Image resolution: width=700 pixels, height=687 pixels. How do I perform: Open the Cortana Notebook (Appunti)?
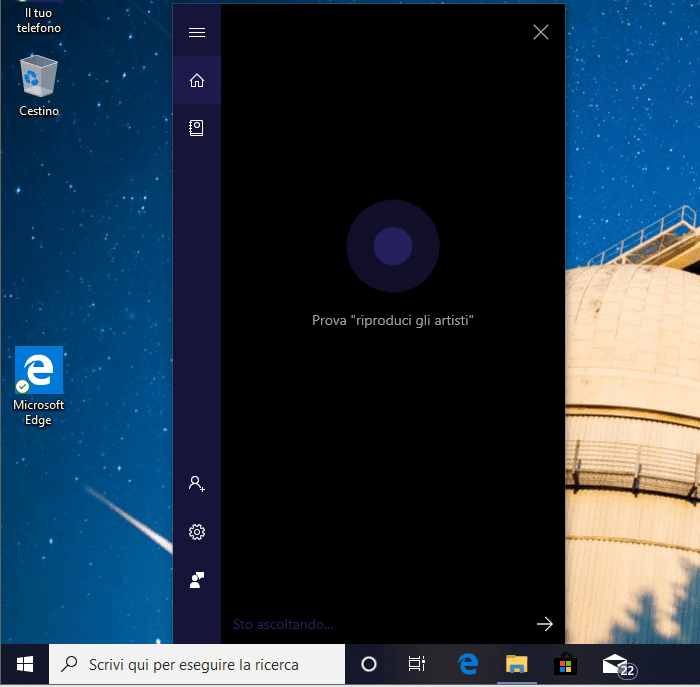click(197, 128)
